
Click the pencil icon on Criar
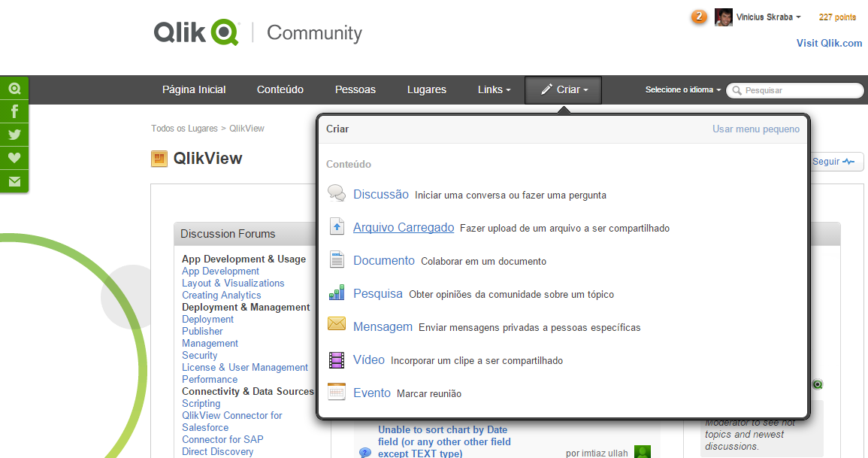(546, 89)
